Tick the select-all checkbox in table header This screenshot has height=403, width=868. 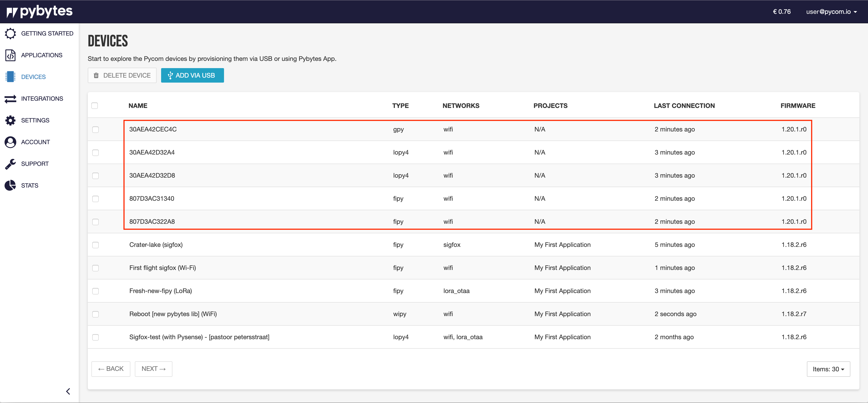(x=95, y=106)
